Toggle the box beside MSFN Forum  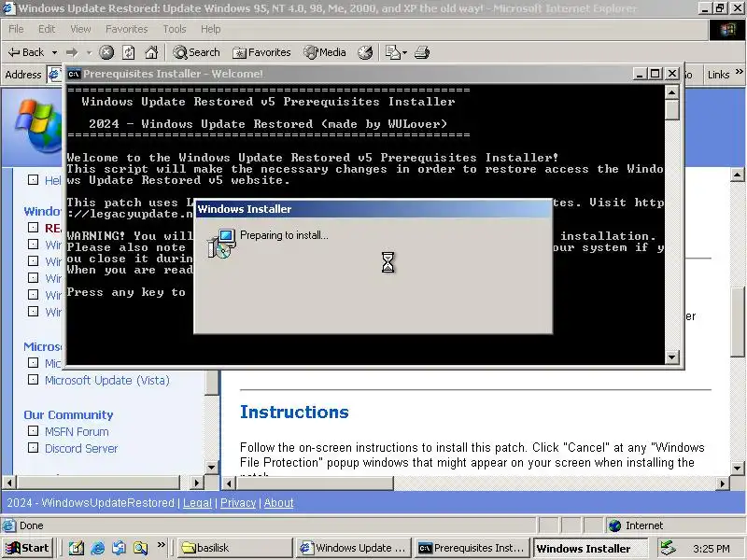33,431
